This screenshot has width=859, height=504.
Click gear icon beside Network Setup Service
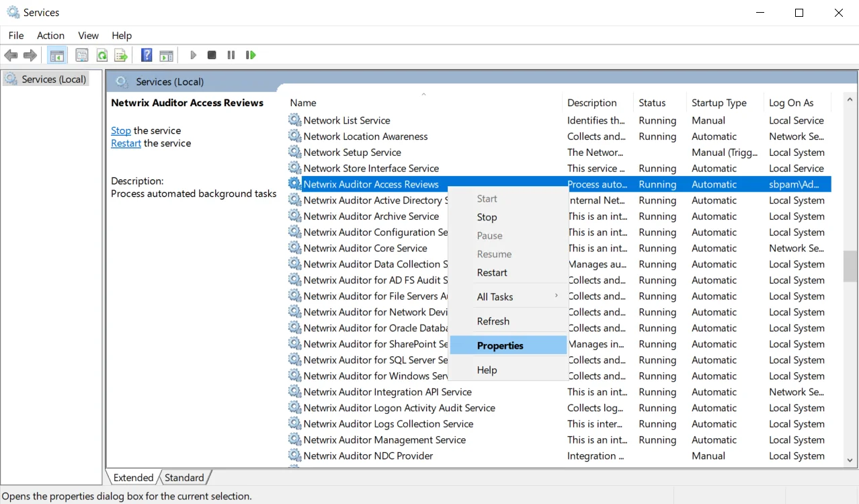(x=294, y=152)
